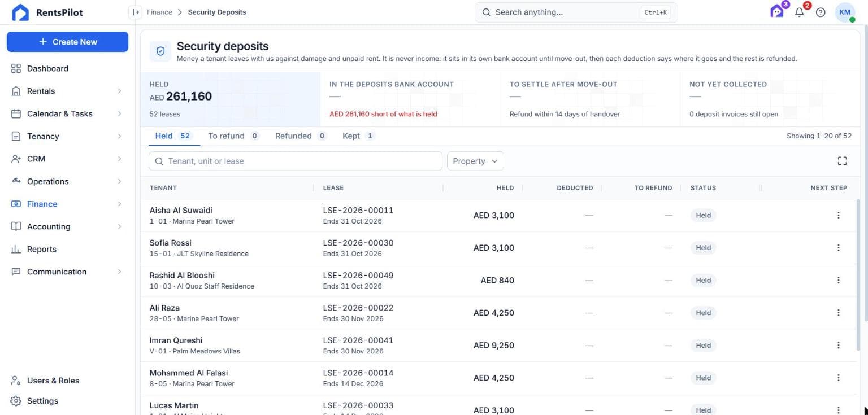The height and width of the screenshot is (415, 868).
Task: Expand the Rentals menu chevron
Action: tap(119, 91)
